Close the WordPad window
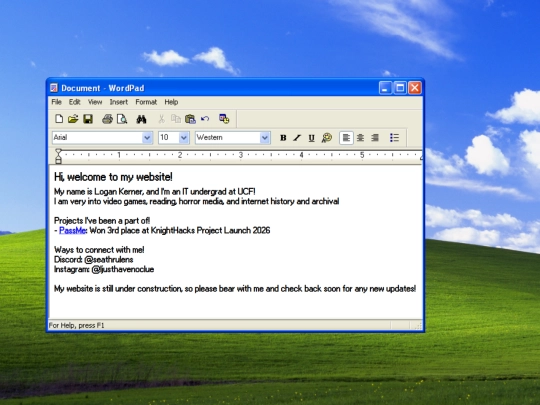540x405 pixels. pos(415,88)
